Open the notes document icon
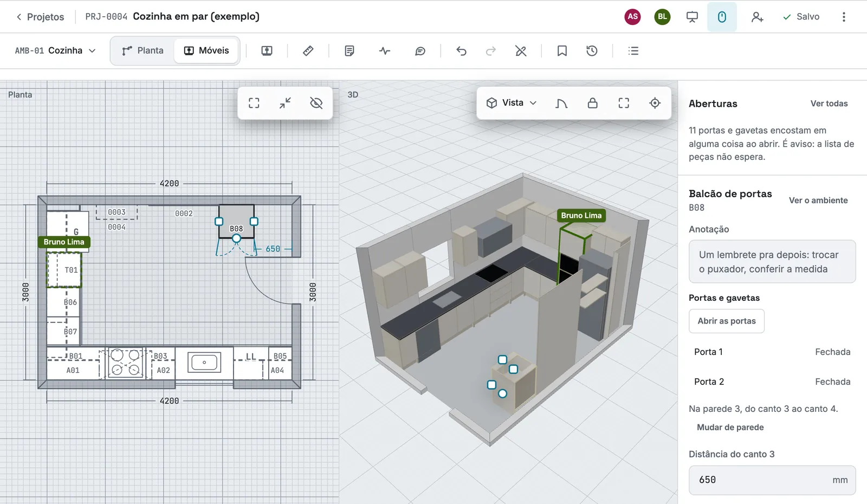The height and width of the screenshot is (504, 867). pos(350,50)
